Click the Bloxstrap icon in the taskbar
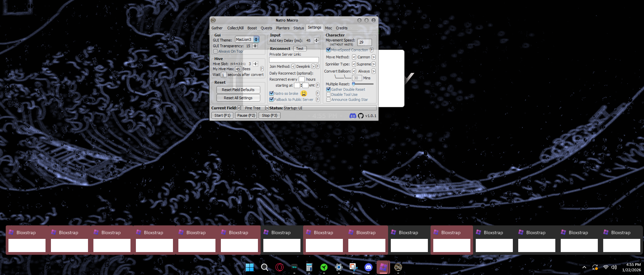The image size is (644, 275). 383,268
